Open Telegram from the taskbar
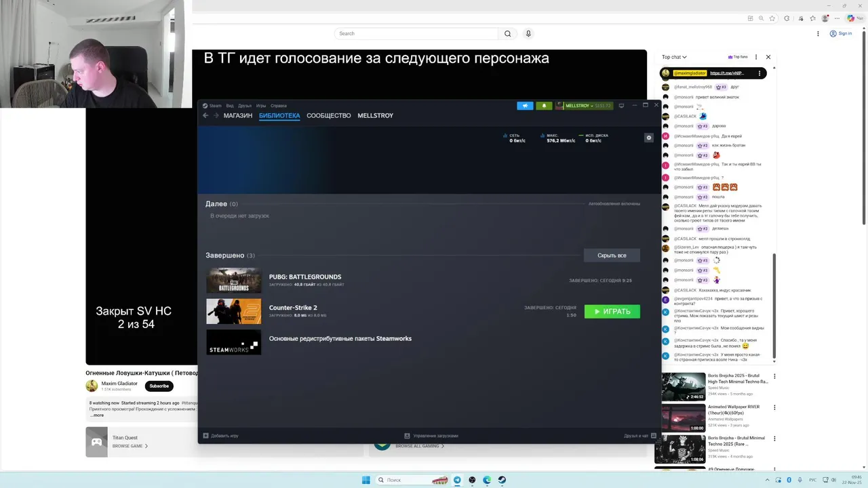The image size is (868, 488). click(x=457, y=480)
